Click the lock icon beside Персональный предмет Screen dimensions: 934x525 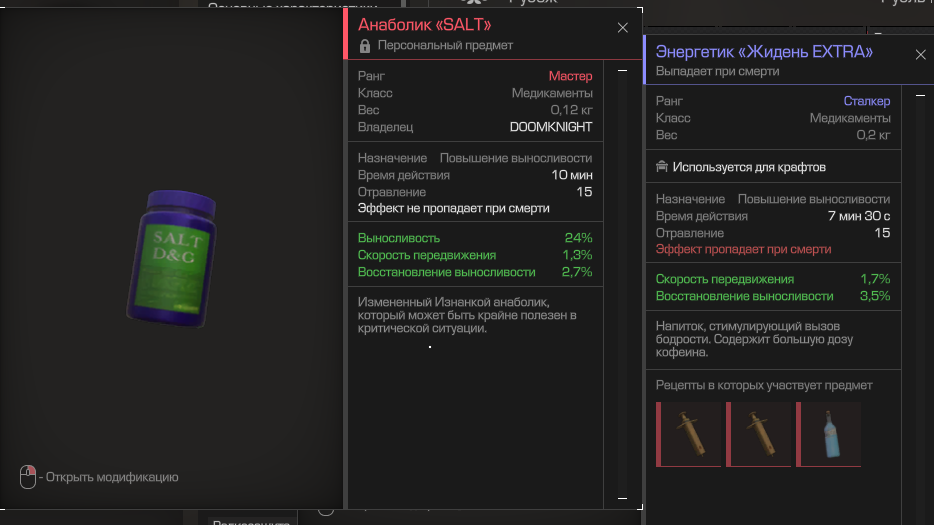[365, 46]
